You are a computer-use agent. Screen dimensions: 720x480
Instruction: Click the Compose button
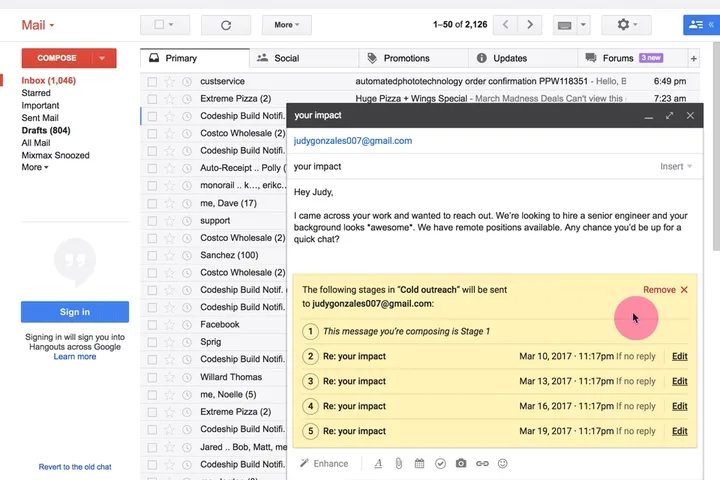coord(56,58)
